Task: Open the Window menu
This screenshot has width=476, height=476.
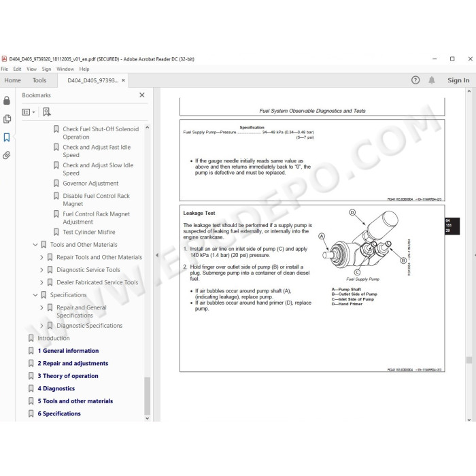Action: (65, 69)
